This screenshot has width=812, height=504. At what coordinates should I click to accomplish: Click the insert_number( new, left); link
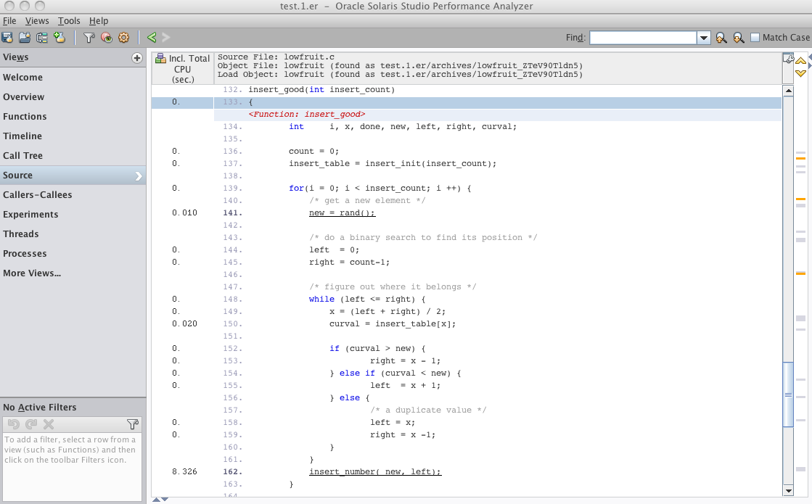(x=375, y=471)
